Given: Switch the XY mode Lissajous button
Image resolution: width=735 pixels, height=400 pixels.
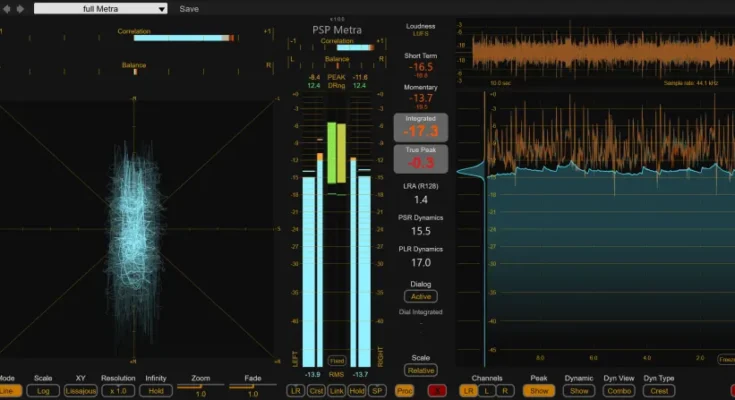Looking at the screenshot, I should tap(81, 391).
